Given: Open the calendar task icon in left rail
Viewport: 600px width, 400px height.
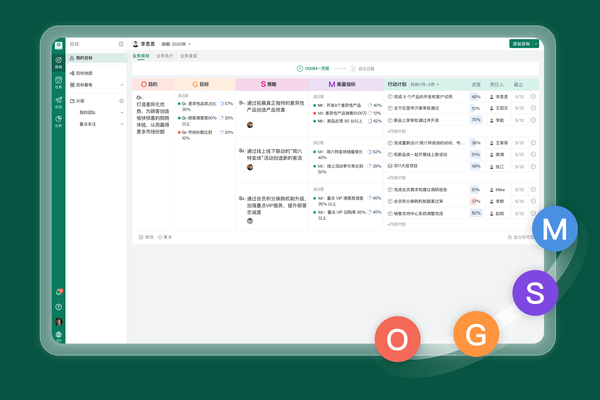Looking at the screenshot, I should [58, 82].
